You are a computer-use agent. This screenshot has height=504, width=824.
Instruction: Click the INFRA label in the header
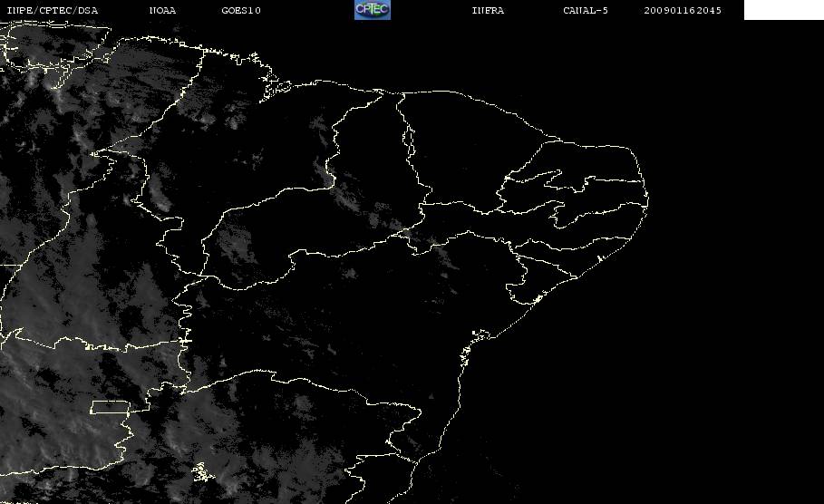tap(488, 11)
